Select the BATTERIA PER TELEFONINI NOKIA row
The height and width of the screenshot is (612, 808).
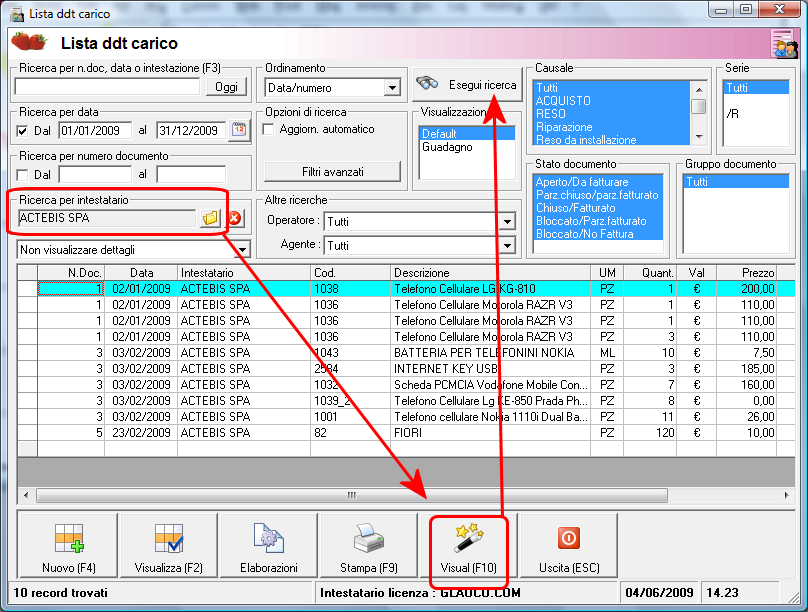point(406,353)
